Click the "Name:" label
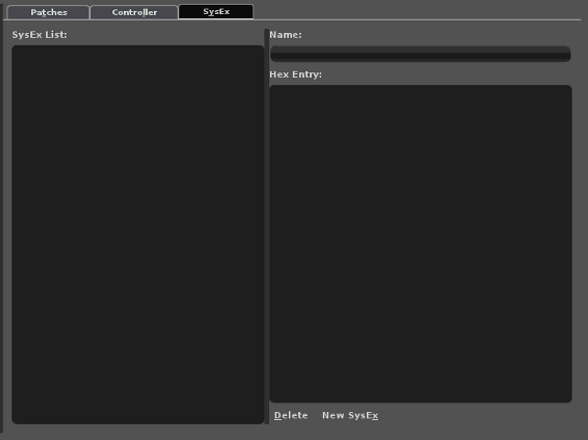 pos(285,35)
